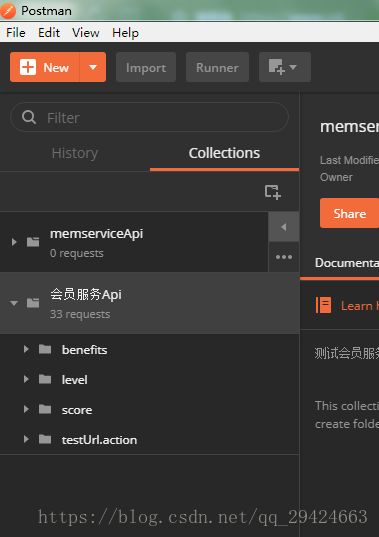
Task: Select the level folder label
Action: (75, 380)
